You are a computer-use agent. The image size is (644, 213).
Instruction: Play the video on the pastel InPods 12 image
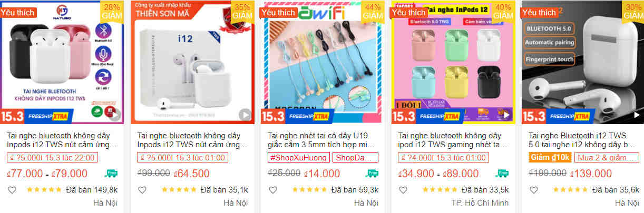(505, 114)
